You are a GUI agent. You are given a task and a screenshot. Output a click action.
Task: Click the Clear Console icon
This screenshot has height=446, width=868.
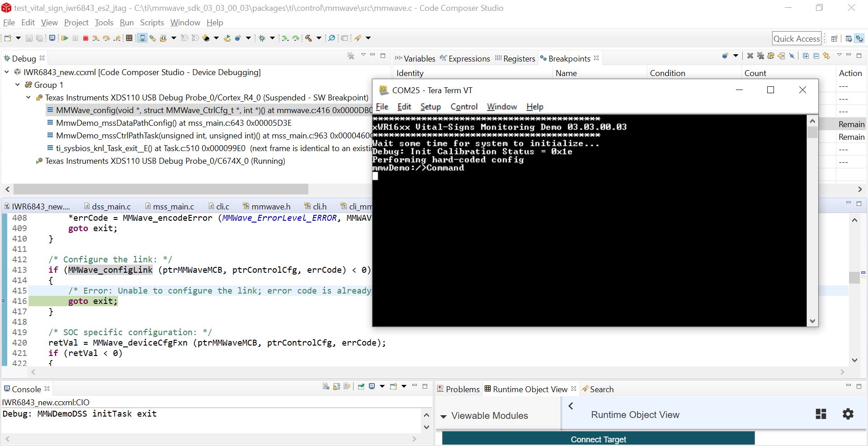tap(326, 386)
